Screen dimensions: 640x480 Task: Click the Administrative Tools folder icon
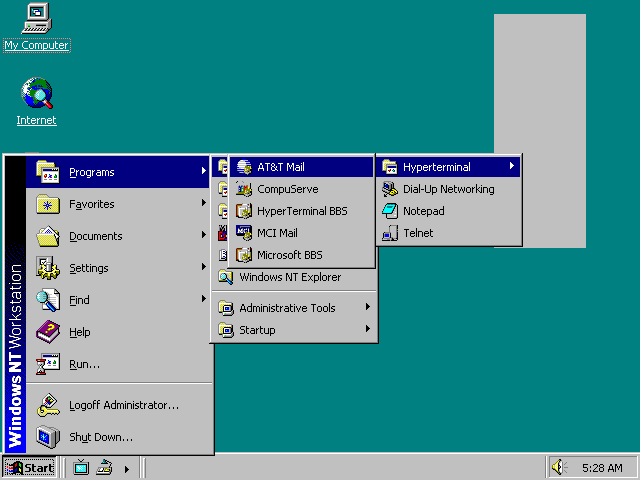pos(226,308)
